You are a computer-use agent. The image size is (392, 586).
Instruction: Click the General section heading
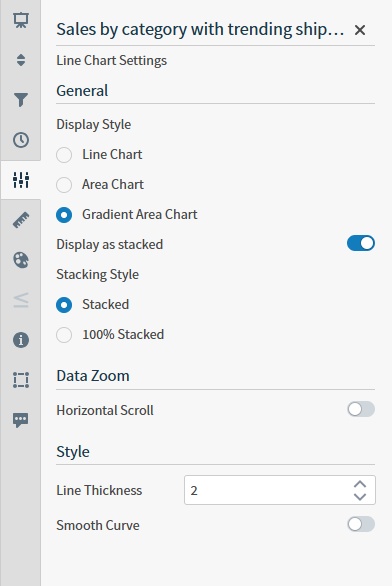pos(82,91)
